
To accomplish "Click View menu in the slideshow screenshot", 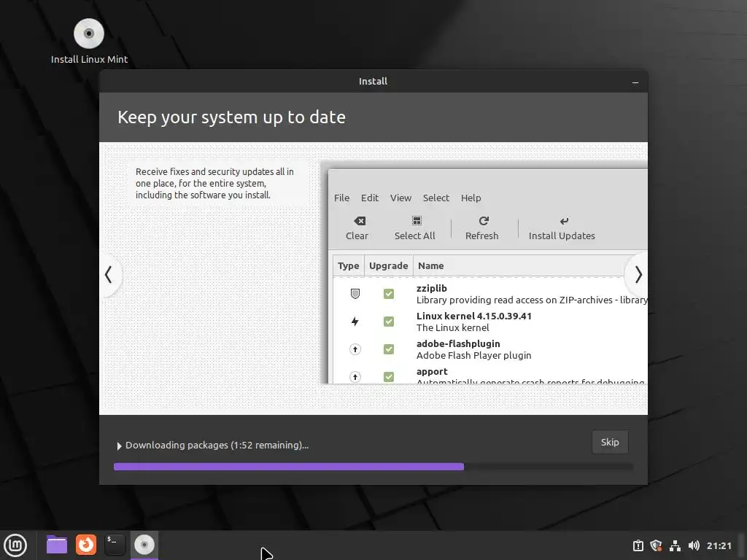I will click(400, 198).
